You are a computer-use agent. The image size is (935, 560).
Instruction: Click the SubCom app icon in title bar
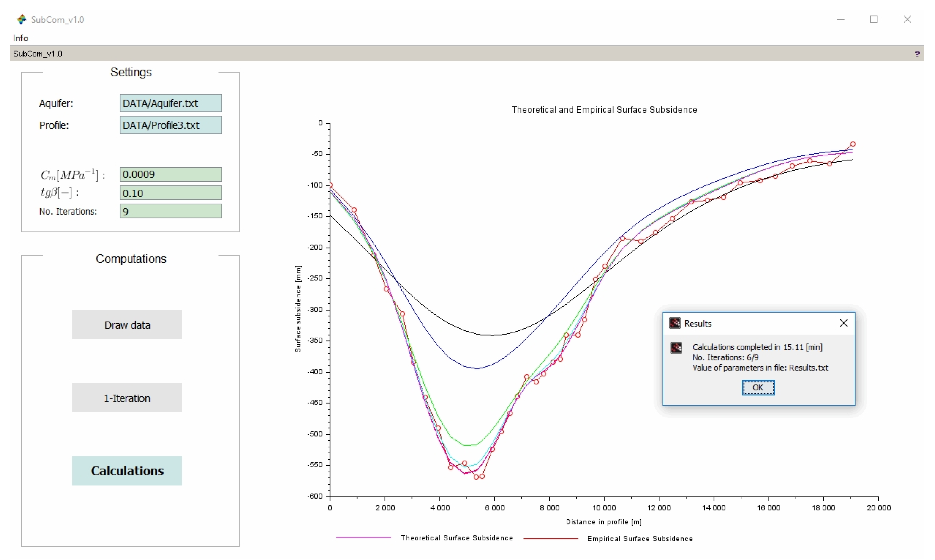[x=21, y=19]
